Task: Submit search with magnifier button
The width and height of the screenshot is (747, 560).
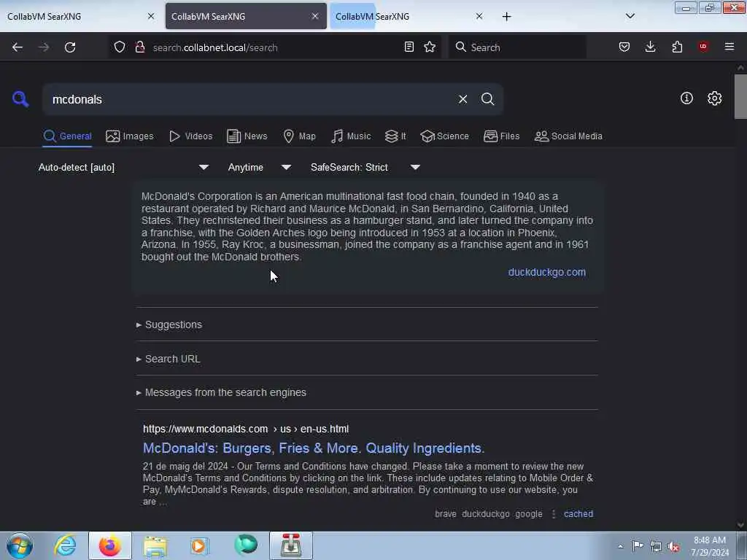Action: (487, 99)
